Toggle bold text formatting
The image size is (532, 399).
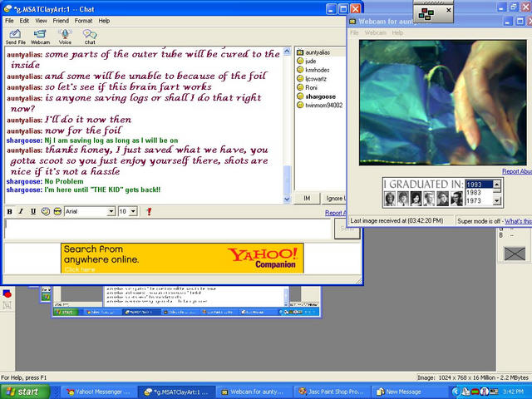[x=9, y=211]
